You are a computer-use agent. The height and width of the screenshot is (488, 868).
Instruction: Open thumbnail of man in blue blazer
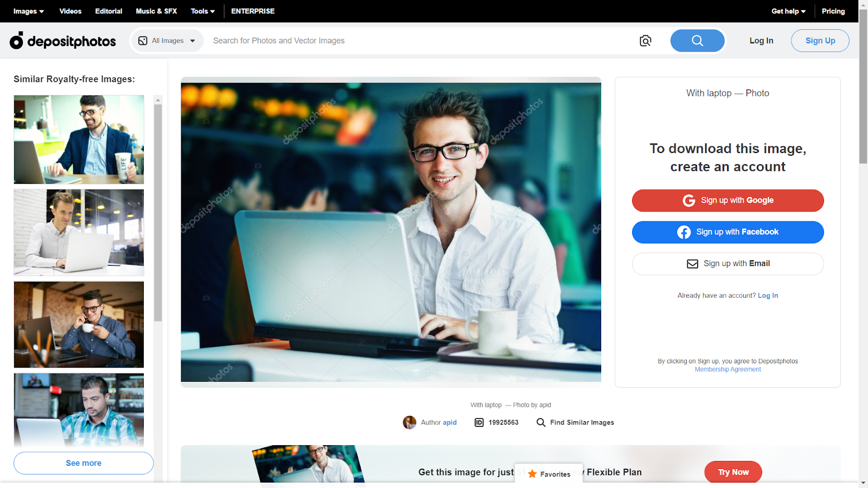[x=79, y=139]
